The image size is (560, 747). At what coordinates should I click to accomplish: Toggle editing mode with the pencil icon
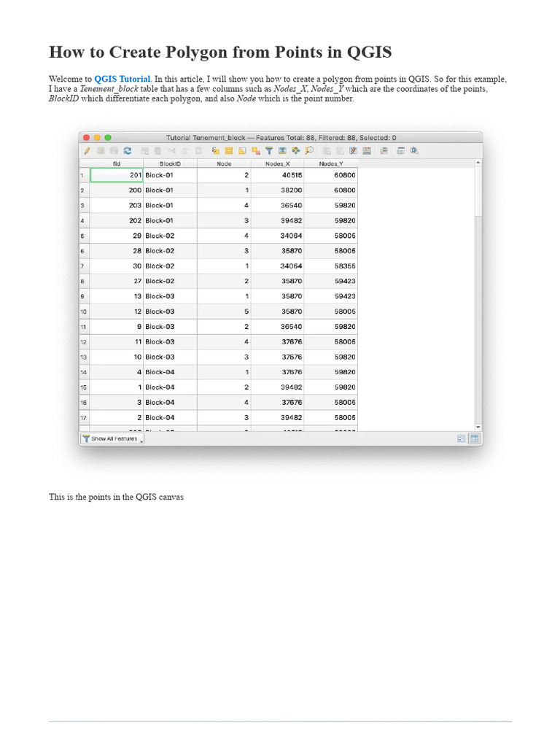tap(87, 150)
